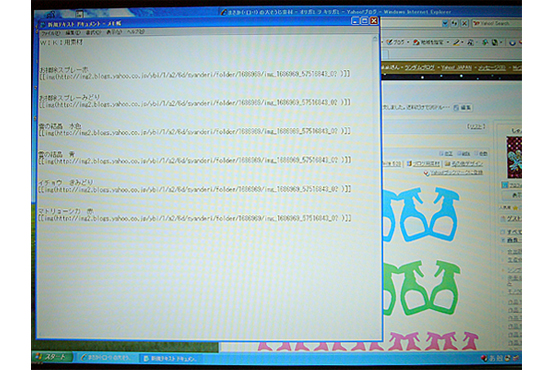Click the 'イチョウ きみどり' line
This screenshot has height=370, width=553.
[x=66, y=182]
